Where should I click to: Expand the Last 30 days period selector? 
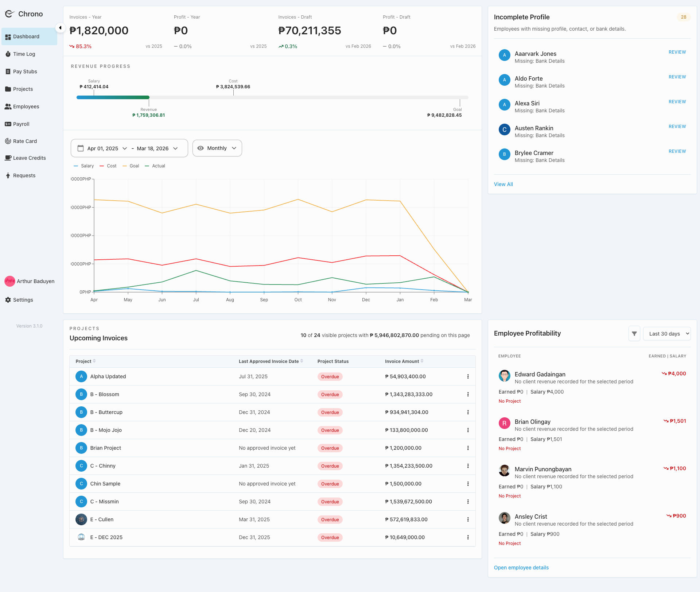tap(667, 333)
